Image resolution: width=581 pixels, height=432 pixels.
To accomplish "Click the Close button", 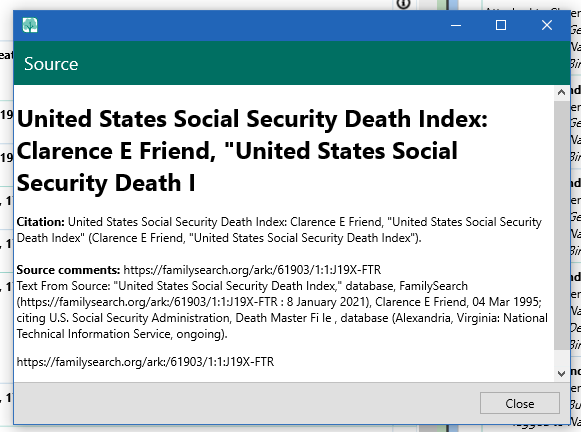I will 519,403.
